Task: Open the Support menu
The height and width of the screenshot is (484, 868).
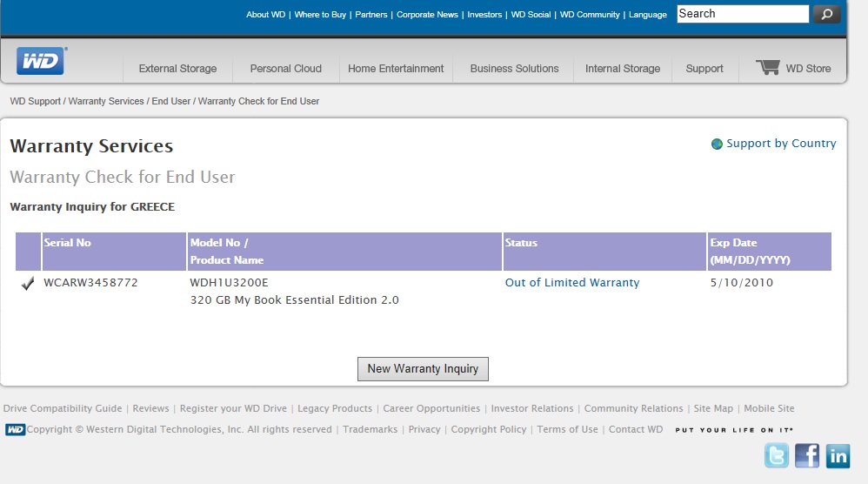Action: point(704,69)
